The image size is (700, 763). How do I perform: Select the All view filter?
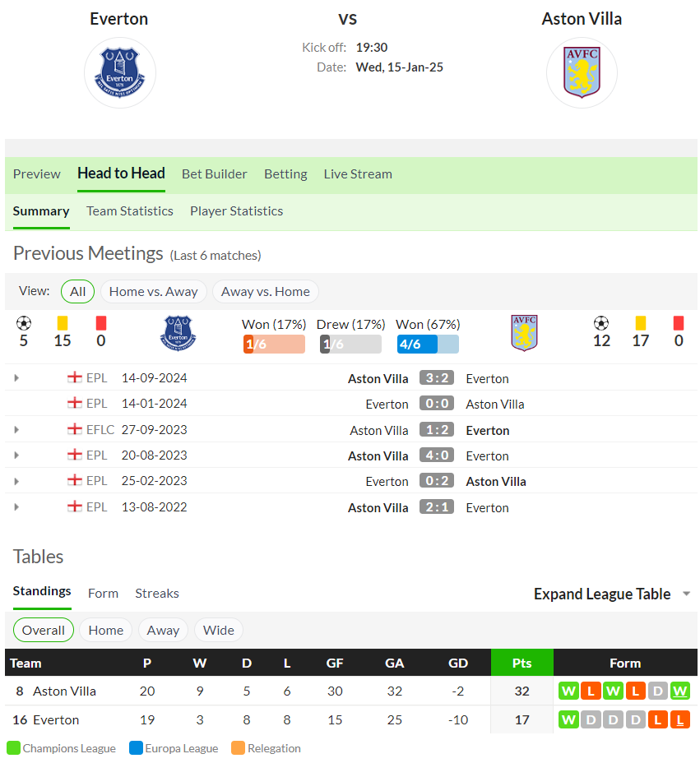point(77,292)
